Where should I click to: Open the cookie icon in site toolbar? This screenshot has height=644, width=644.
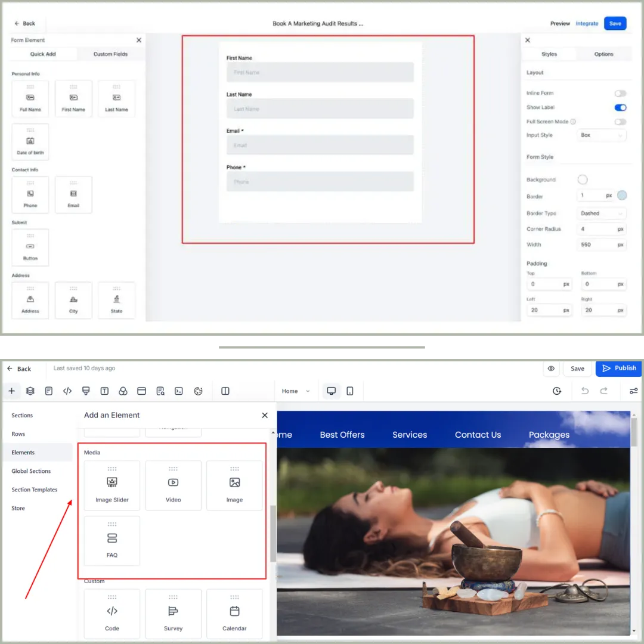click(199, 391)
